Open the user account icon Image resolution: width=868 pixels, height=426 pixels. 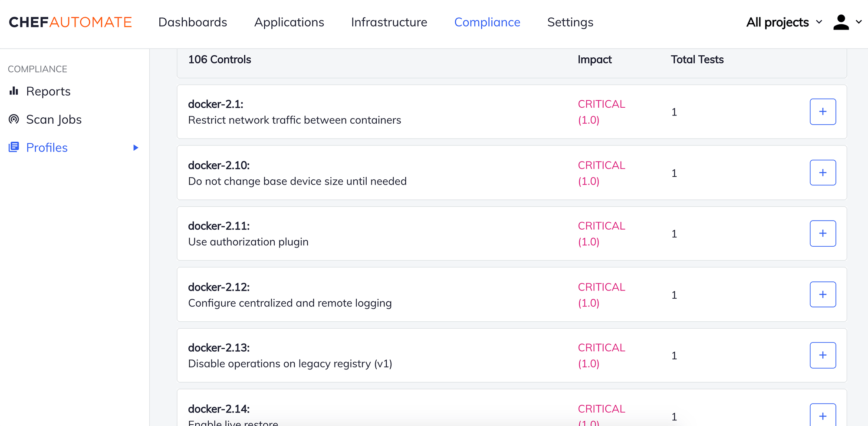(841, 22)
